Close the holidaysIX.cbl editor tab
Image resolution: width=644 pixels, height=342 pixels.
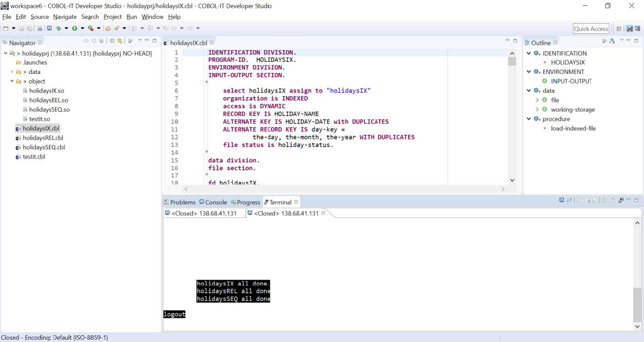pos(212,43)
